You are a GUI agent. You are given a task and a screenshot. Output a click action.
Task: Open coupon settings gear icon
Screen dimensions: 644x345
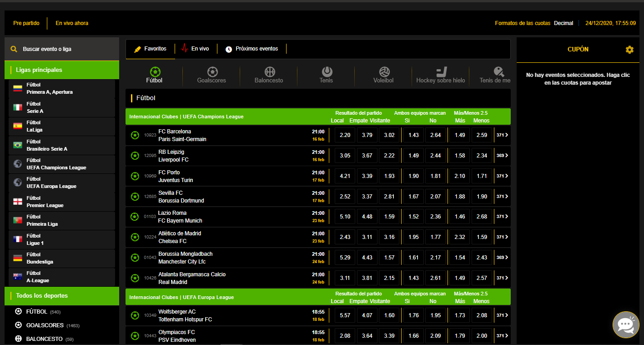(629, 50)
